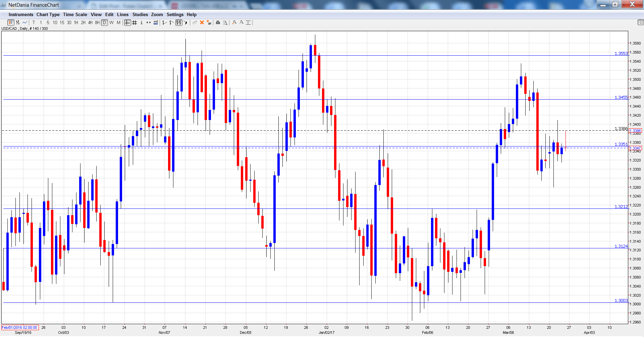The width and height of the screenshot is (644, 362).
Task: Click the red X delete line icon
Action: 202,22
